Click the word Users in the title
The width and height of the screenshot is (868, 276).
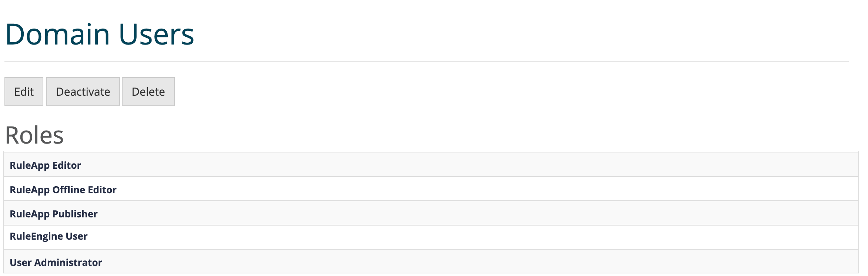tap(156, 34)
